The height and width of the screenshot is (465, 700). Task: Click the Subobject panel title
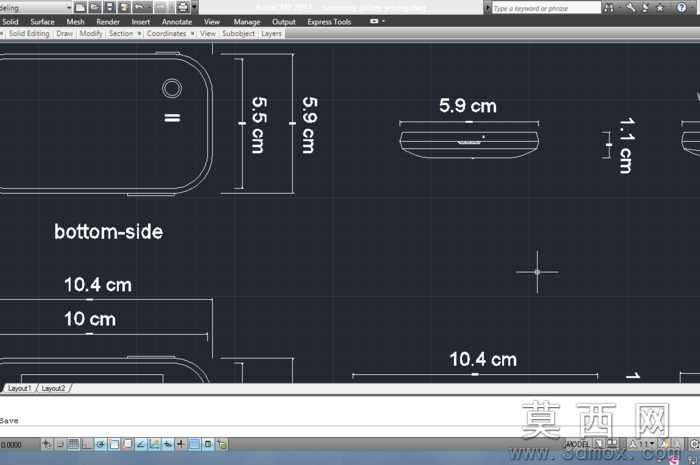tap(238, 33)
